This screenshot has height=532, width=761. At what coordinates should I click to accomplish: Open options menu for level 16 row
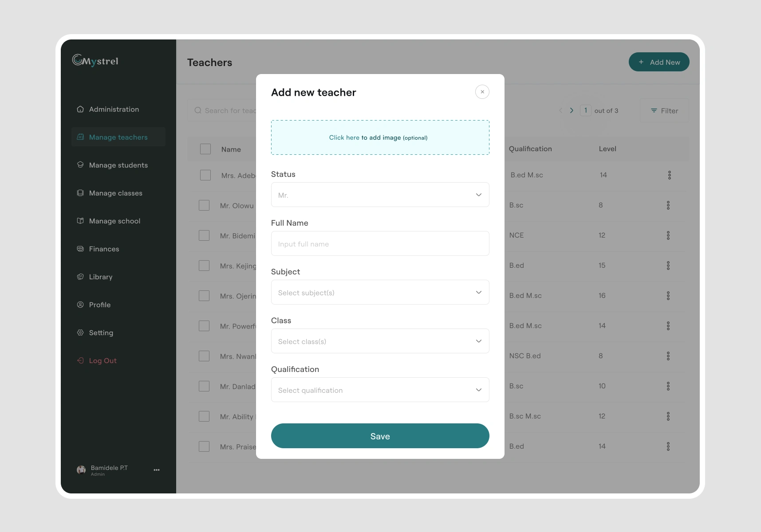668,296
